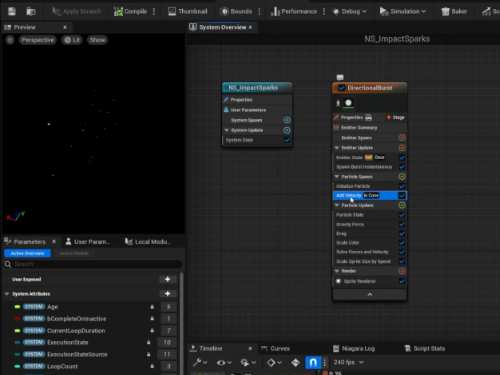
Task: Click the Thumbnail toolbar button
Action: (x=188, y=12)
